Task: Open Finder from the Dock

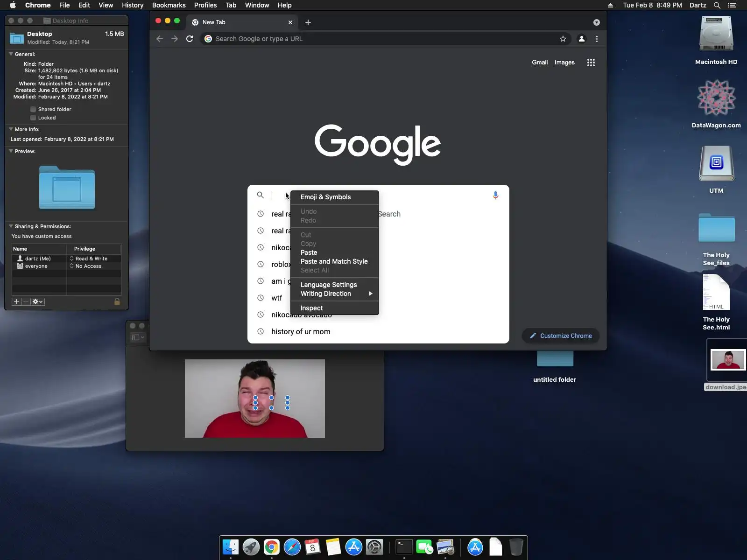Action: pos(231,547)
